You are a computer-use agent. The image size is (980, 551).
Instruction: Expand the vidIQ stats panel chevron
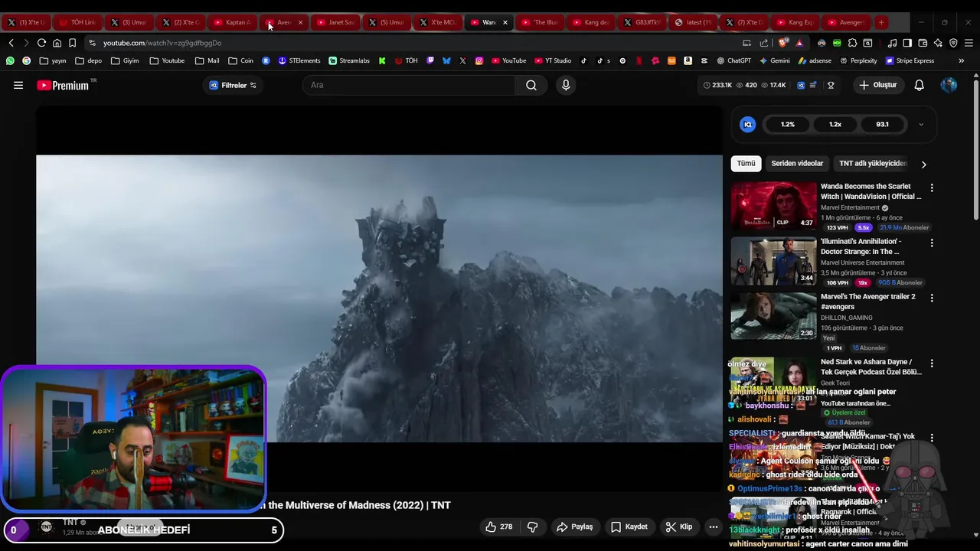tap(921, 124)
